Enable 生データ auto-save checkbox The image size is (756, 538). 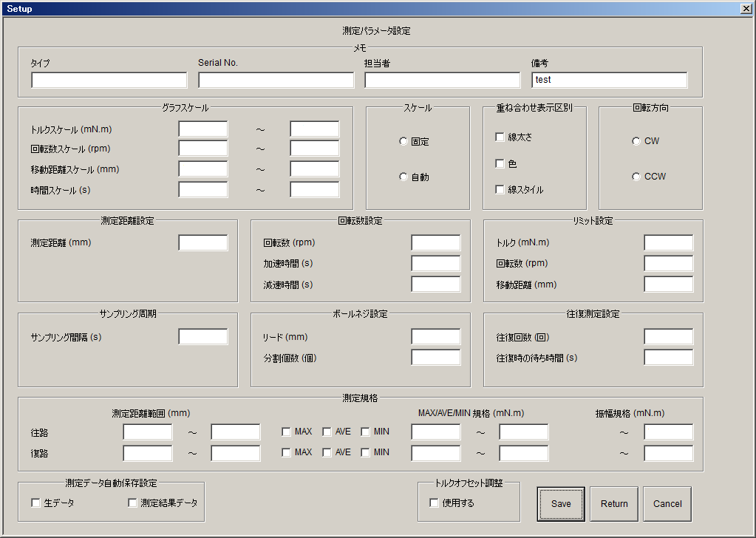point(35,503)
